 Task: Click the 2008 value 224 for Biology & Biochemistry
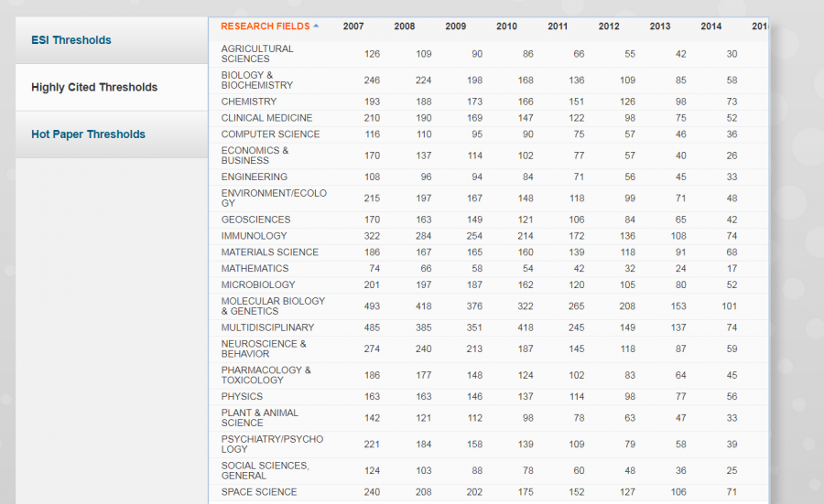click(x=423, y=80)
